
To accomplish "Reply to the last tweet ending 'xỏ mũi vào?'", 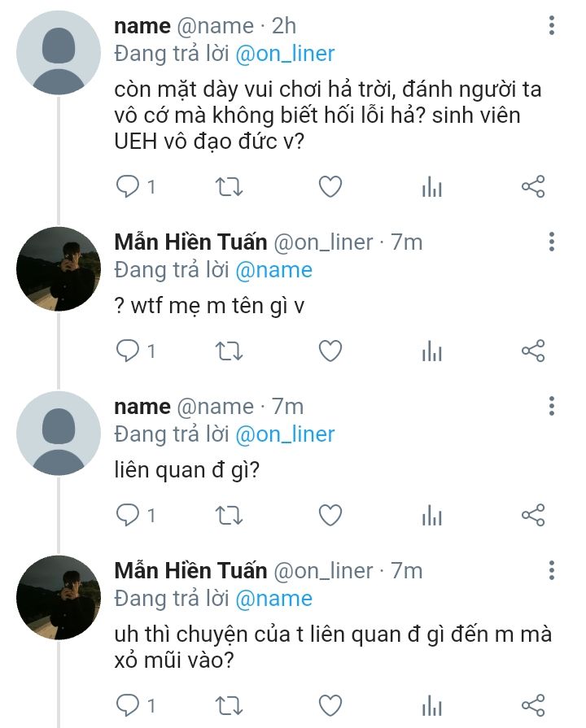I will (x=128, y=704).
